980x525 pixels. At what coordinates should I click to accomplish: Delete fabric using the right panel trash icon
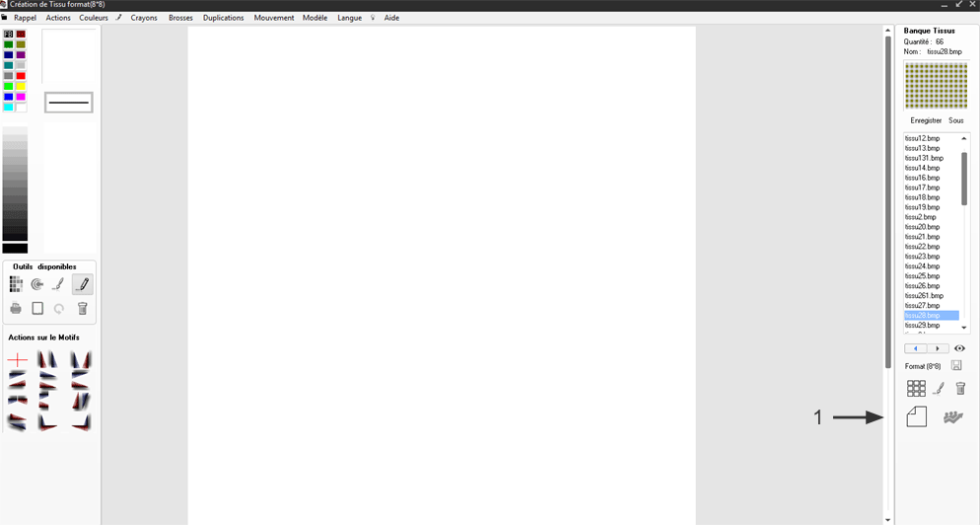pyautogui.click(x=960, y=389)
